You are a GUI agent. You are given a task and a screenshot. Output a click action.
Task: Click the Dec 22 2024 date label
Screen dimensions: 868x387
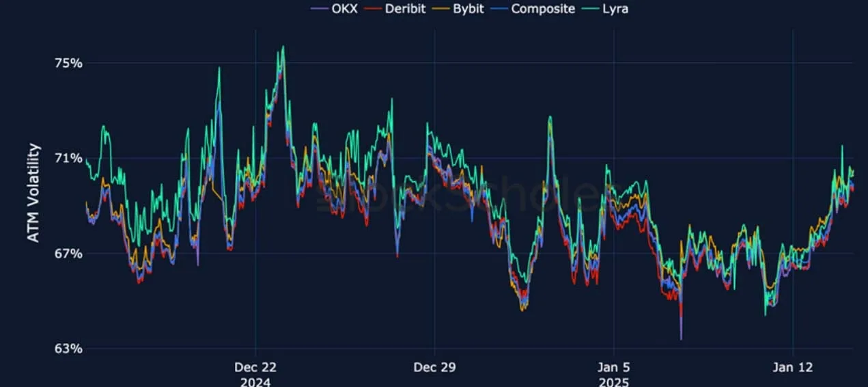[x=255, y=374]
